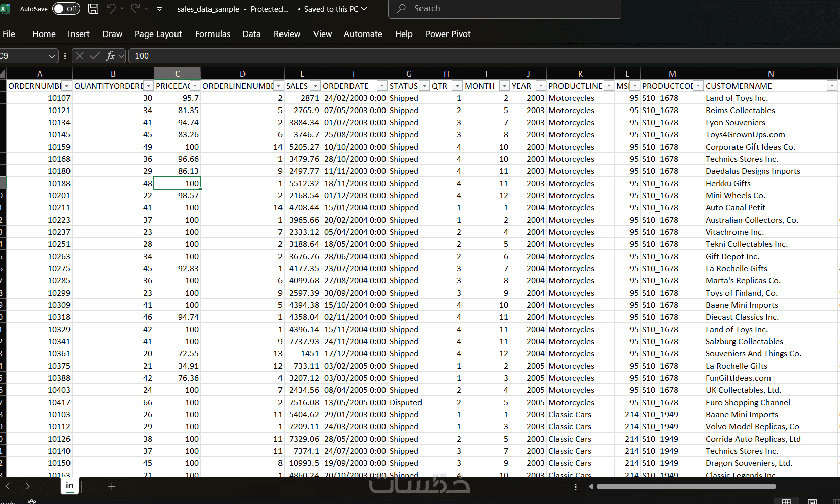This screenshot has height=504, width=840.
Task: Save the workbook with the floppy icon
Action: pyautogui.click(x=93, y=9)
